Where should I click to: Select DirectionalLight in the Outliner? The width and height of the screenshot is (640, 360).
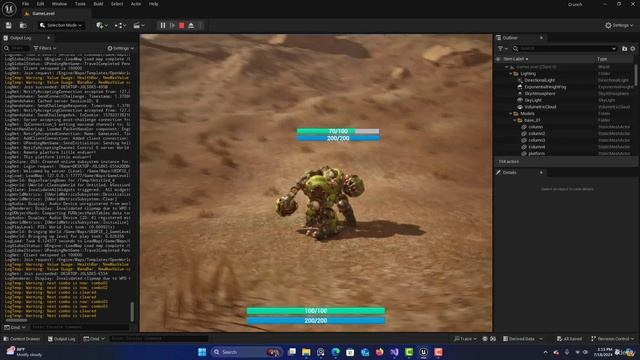pyautogui.click(x=540, y=80)
